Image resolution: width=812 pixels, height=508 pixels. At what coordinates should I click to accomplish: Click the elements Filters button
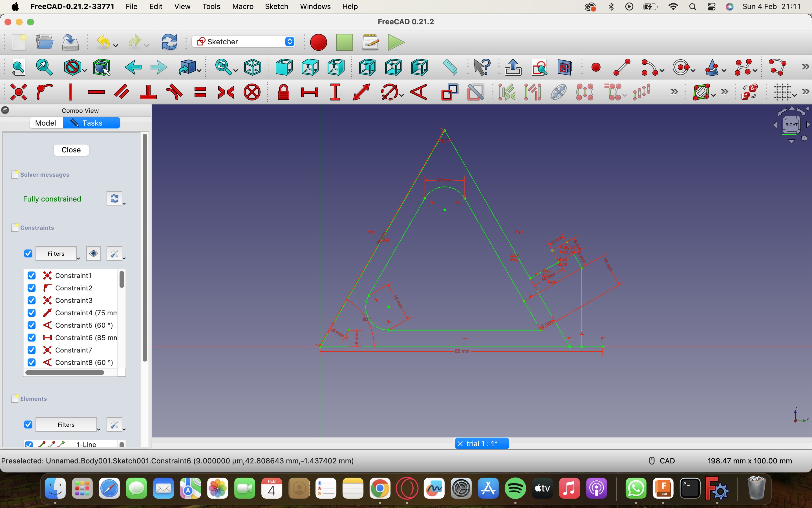coord(66,425)
